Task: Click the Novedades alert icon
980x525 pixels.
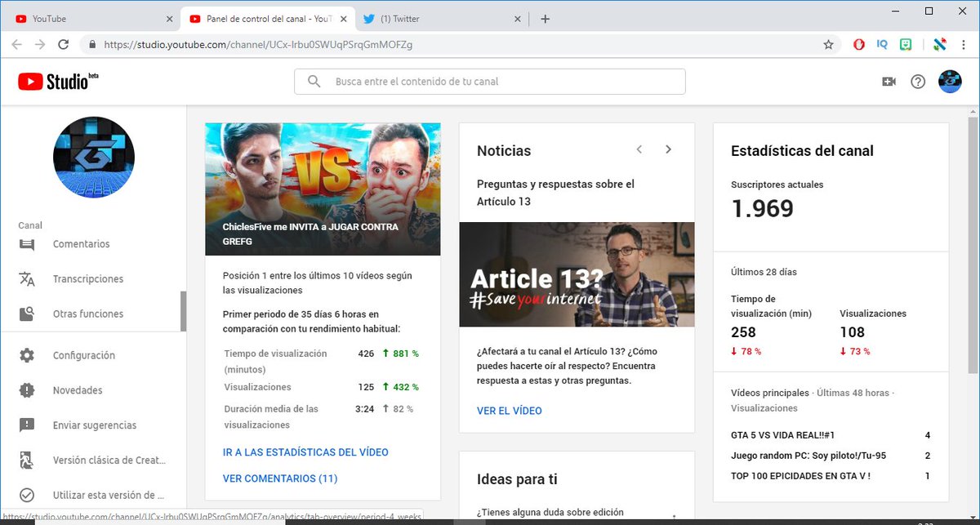Action: (x=27, y=390)
